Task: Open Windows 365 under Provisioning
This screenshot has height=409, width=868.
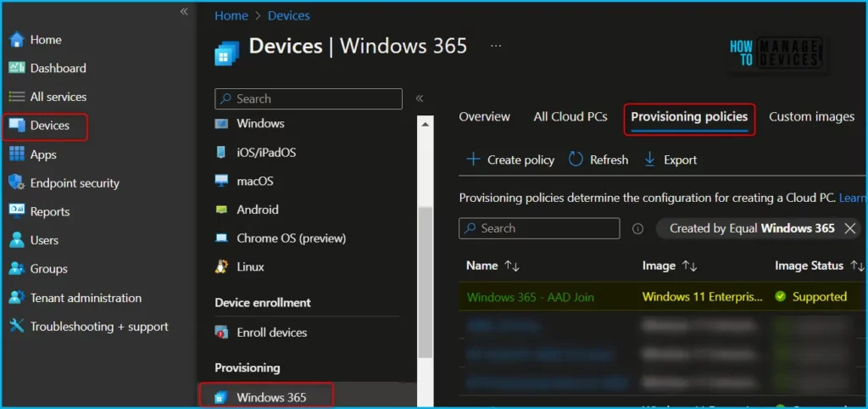Action: tap(271, 397)
